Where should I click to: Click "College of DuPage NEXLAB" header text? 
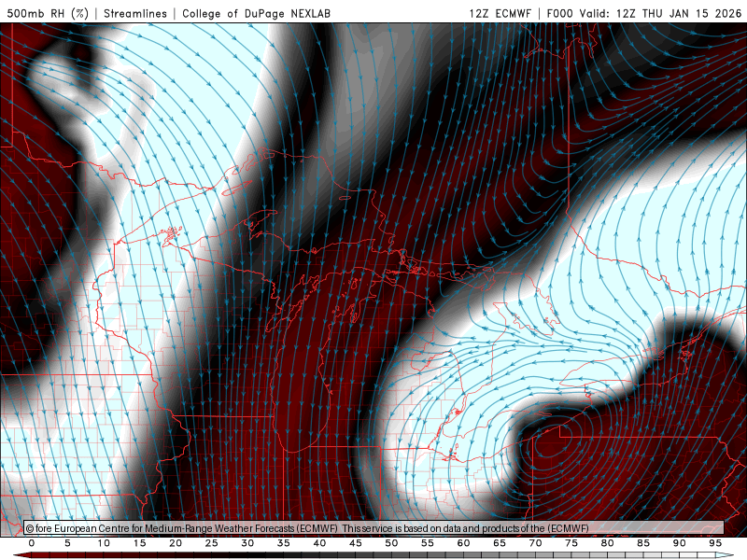(x=256, y=13)
